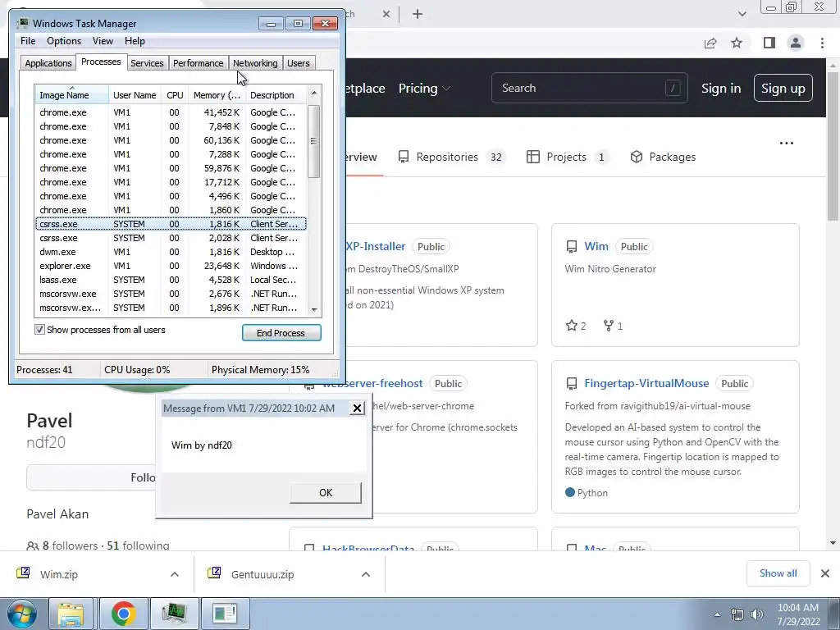Viewport: 840px width, 630px height.
Task: Click the Gentuuuu.zip download file icon
Action: pyautogui.click(x=214, y=573)
